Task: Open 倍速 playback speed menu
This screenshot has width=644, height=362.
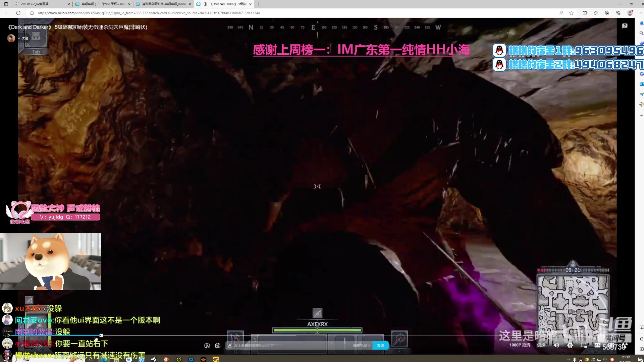Action: pos(541,345)
